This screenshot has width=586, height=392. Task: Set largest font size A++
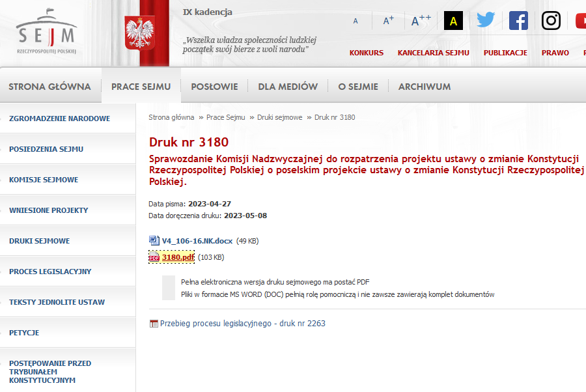(x=421, y=21)
